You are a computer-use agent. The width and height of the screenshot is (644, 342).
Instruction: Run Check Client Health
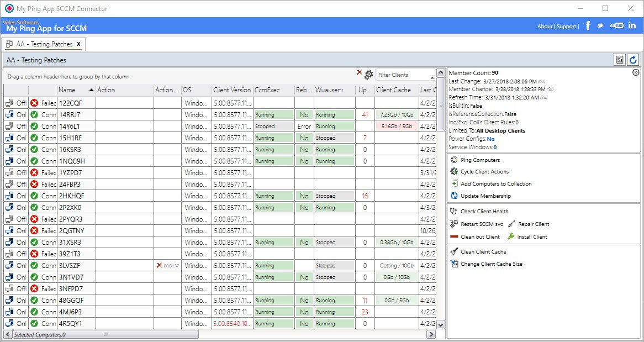coord(479,211)
